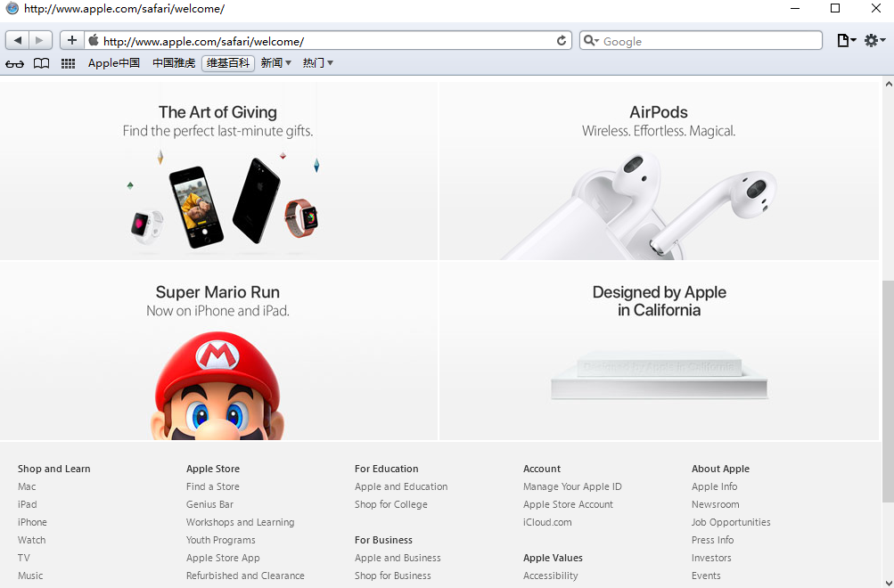Open the Watch footer link
This screenshot has height=588, width=894.
point(32,540)
